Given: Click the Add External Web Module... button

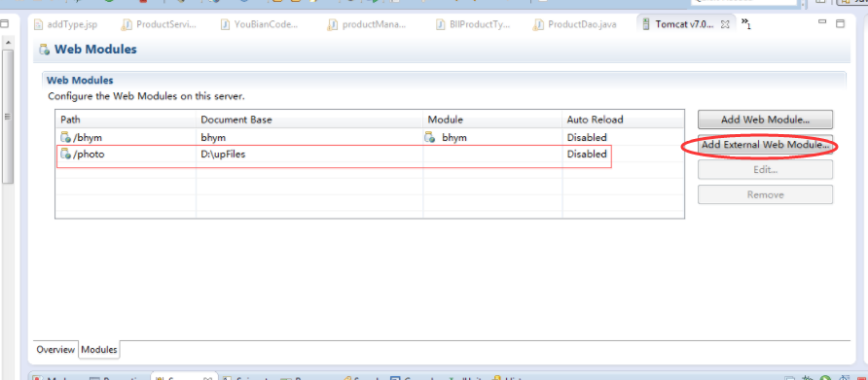Looking at the screenshot, I should 765,145.
